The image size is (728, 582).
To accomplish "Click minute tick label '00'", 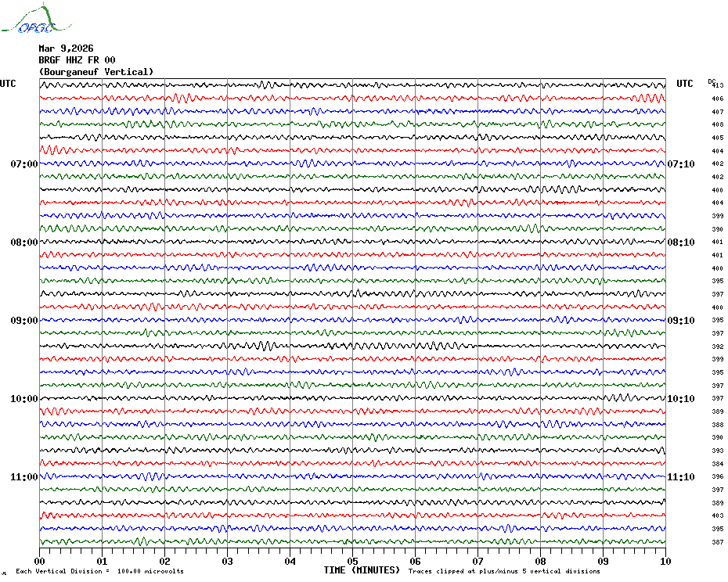I will pos(39,562).
